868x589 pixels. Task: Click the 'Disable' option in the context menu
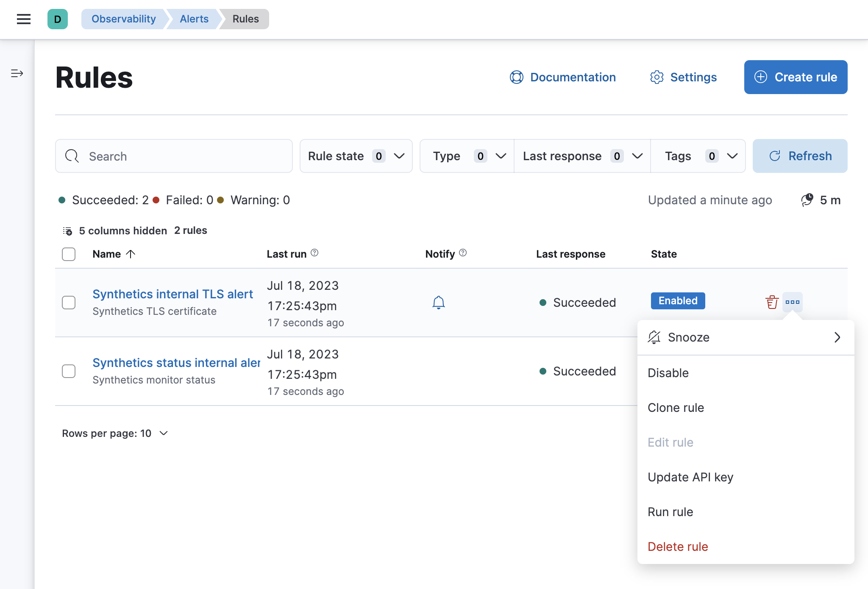pyautogui.click(x=668, y=372)
